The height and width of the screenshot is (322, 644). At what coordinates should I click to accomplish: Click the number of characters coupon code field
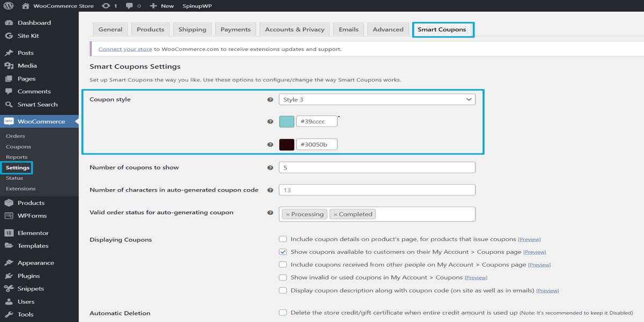[x=377, y=190]
